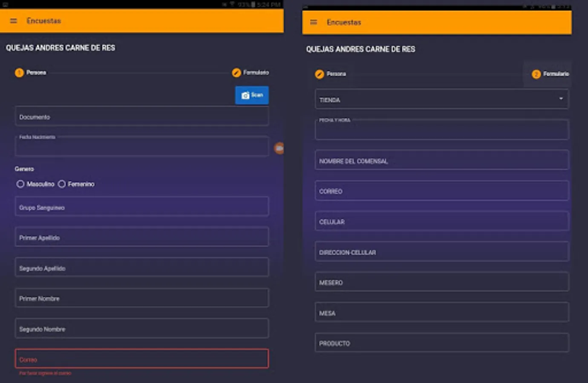This screenshot has height=383, width=588.
Task: Focus the MESA field
Action: tap(442, 312)
